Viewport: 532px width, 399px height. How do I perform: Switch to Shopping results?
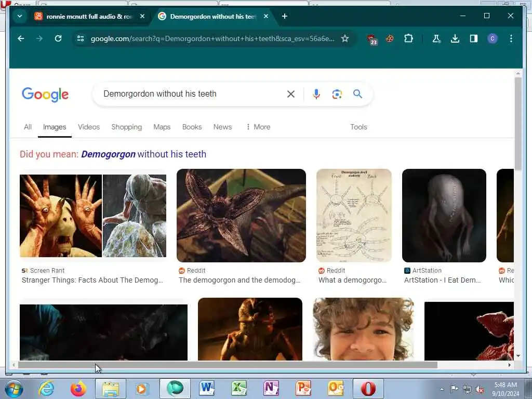127,127
